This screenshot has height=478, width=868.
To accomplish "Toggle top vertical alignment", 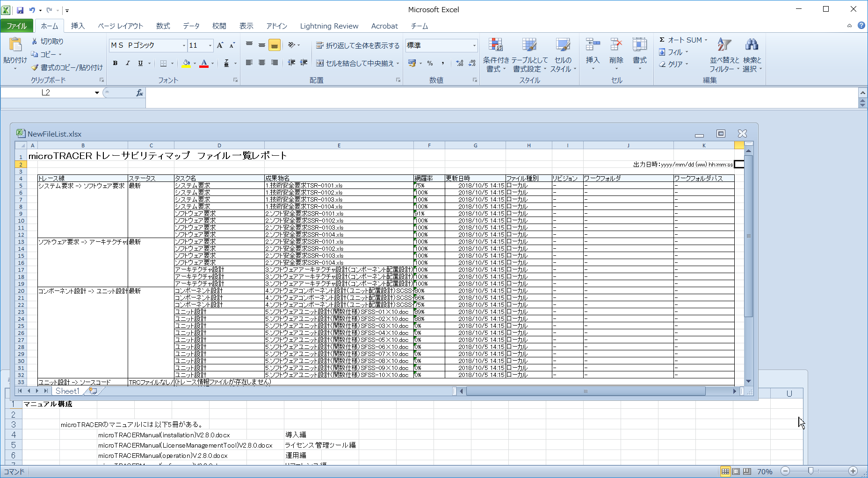I will pyautogui.click(x=249, y=45).
